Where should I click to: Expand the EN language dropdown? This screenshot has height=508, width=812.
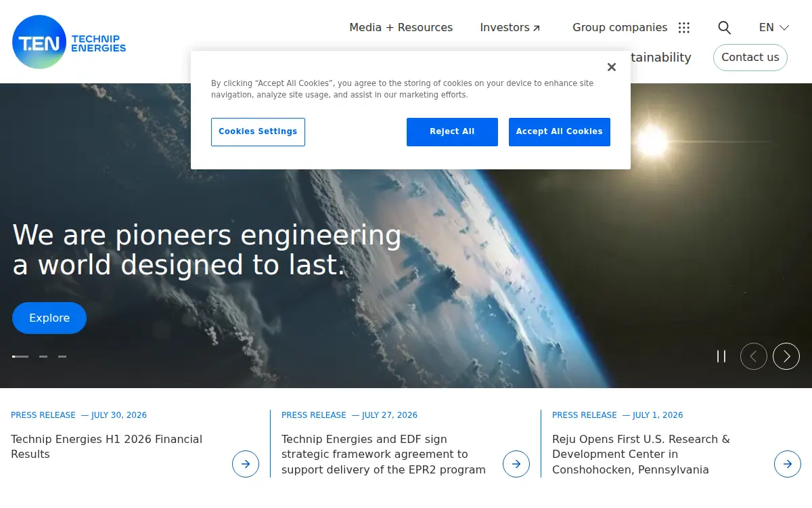[x=774, y=28]
